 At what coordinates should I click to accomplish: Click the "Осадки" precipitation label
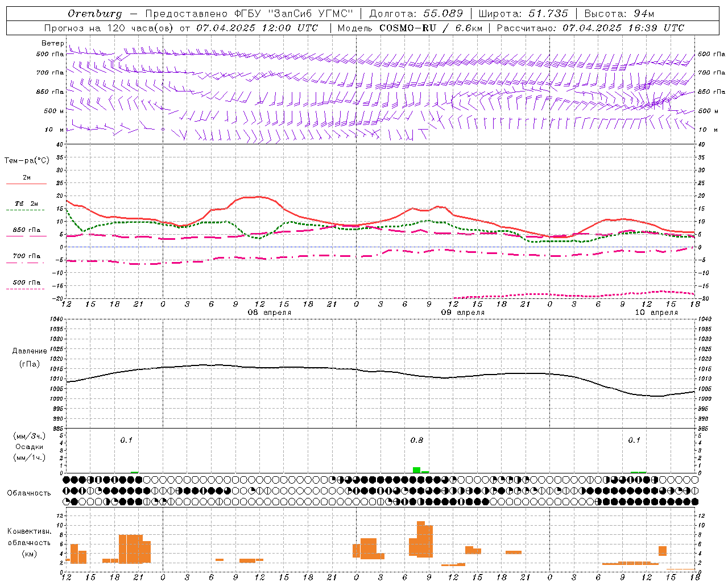(x=30, y=447)
